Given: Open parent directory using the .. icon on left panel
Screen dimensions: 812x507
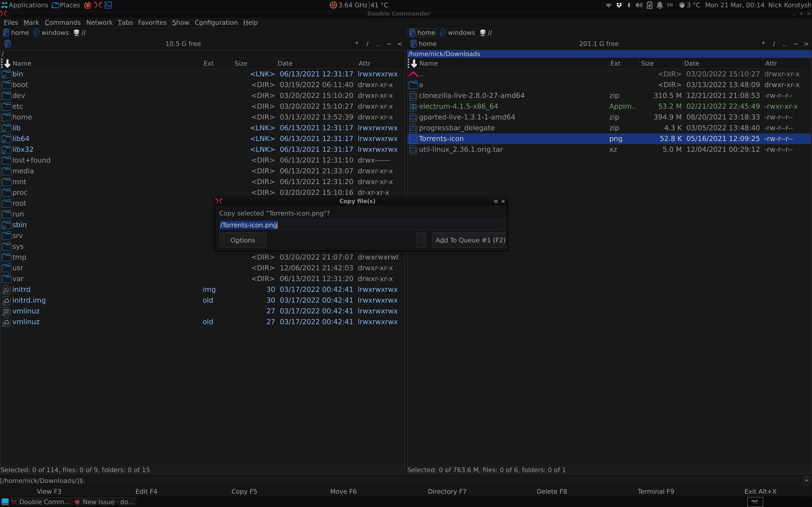Looking at the screenshot, I should pos(378,44).
